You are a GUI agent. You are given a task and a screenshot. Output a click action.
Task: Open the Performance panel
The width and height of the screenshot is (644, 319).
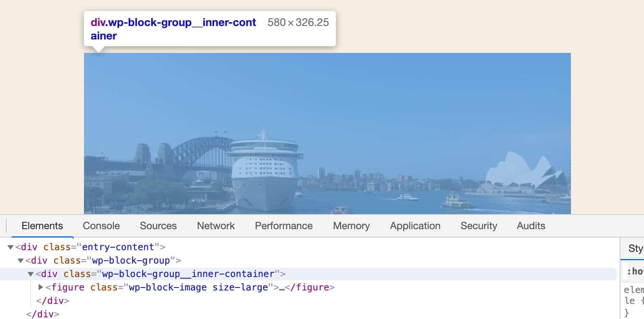283,226
